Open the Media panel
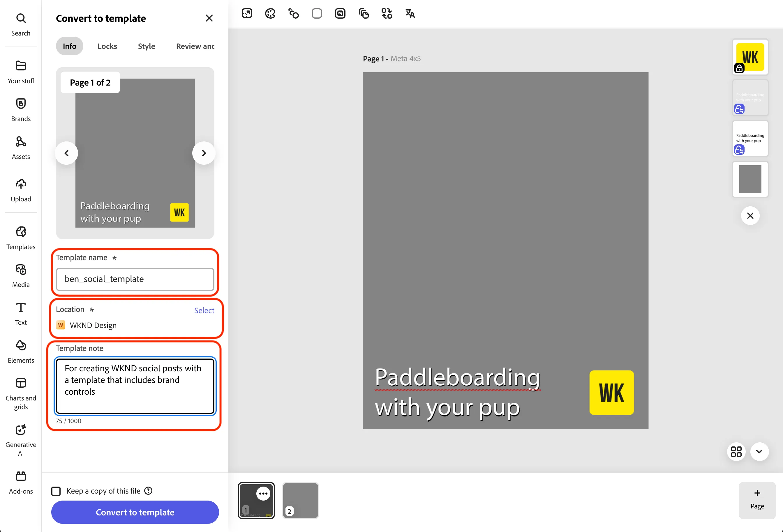 21,275
